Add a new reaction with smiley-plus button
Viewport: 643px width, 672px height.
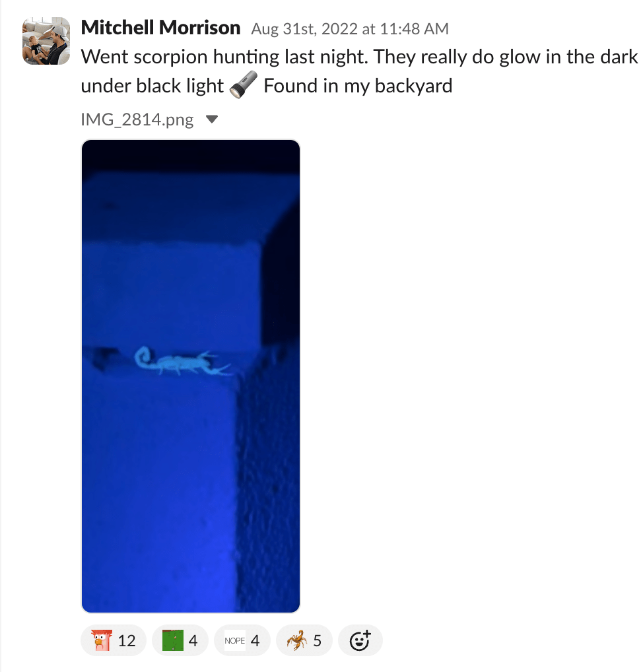click(x=360, y=640)
